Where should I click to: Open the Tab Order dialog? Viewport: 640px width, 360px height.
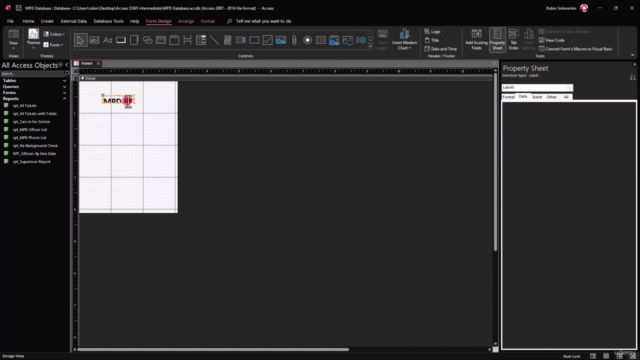[513, 40]
